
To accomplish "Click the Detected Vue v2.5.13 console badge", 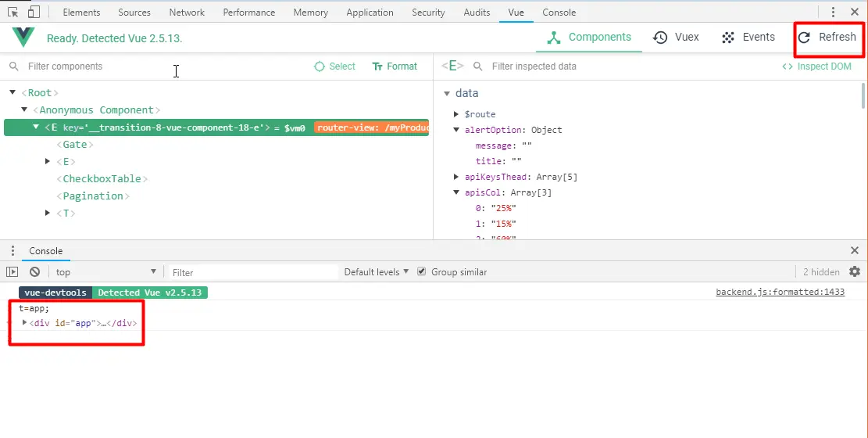I will [x=149, y=293].
